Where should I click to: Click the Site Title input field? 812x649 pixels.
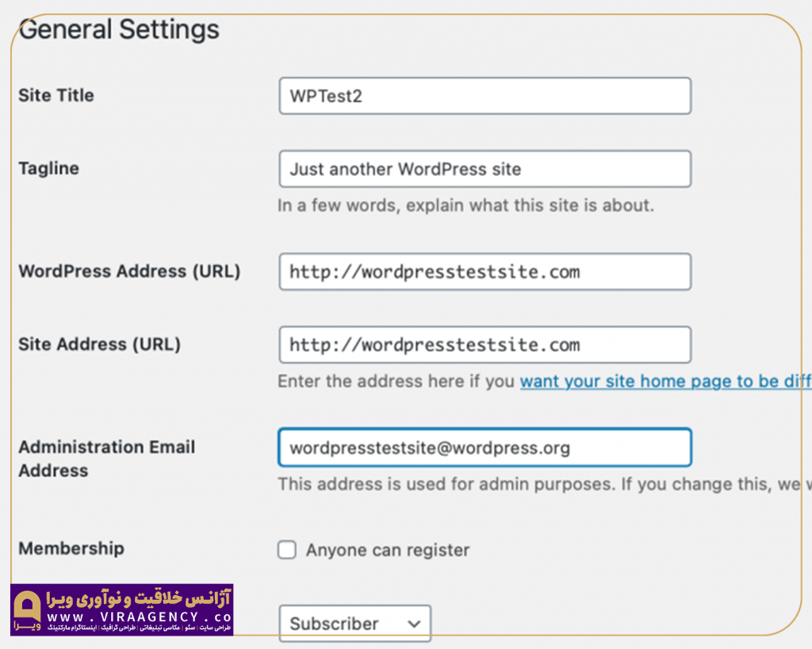click(x=485, y=96)
